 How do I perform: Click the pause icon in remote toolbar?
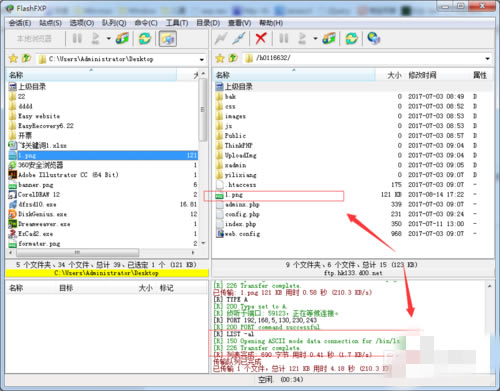tap(284, 38)
